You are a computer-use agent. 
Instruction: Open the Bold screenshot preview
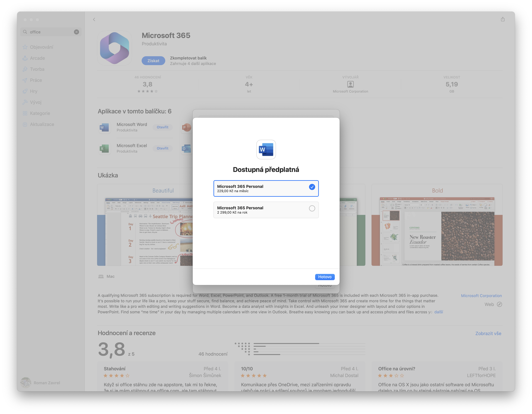pos(437,225)
